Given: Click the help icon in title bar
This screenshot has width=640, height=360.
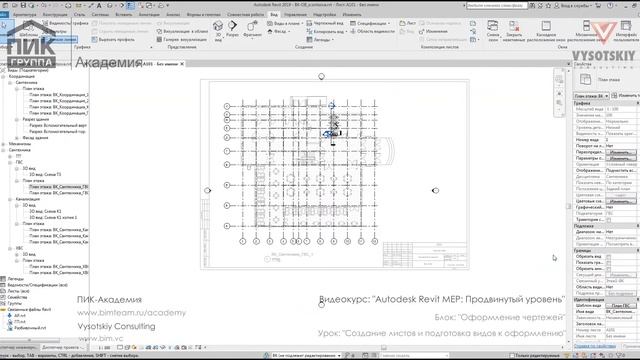Looking at the screenshot, I should [610, 6].
